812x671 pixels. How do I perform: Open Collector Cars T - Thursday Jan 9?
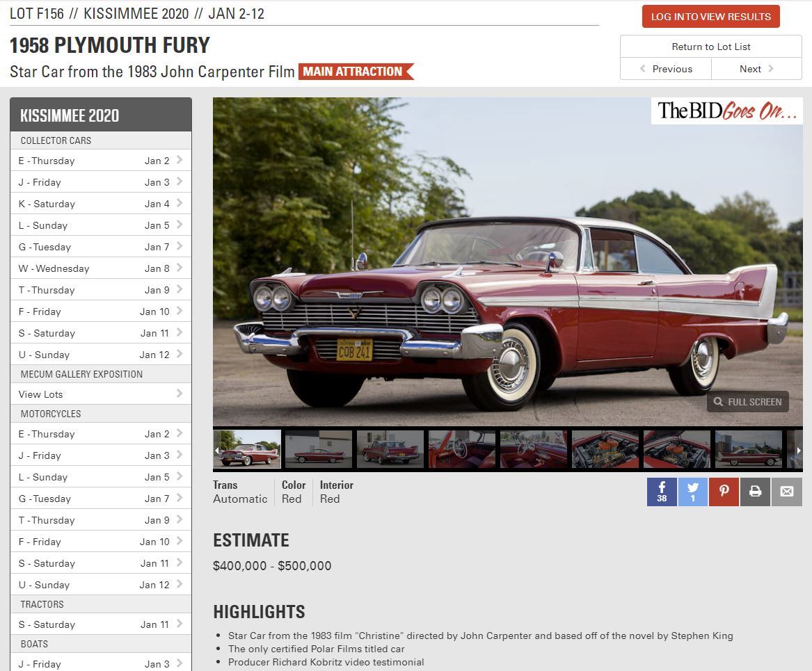[101, 290]
